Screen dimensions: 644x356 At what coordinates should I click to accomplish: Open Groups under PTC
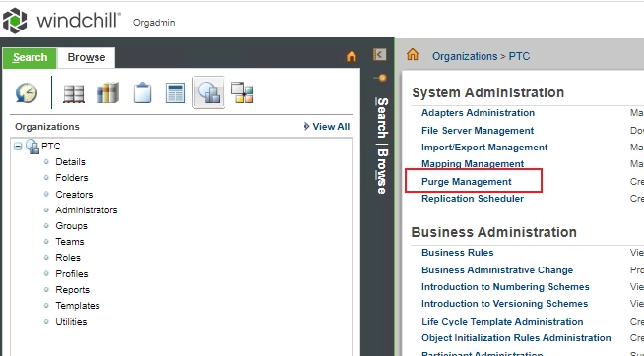pyautogui.click(x=71, y=226)
